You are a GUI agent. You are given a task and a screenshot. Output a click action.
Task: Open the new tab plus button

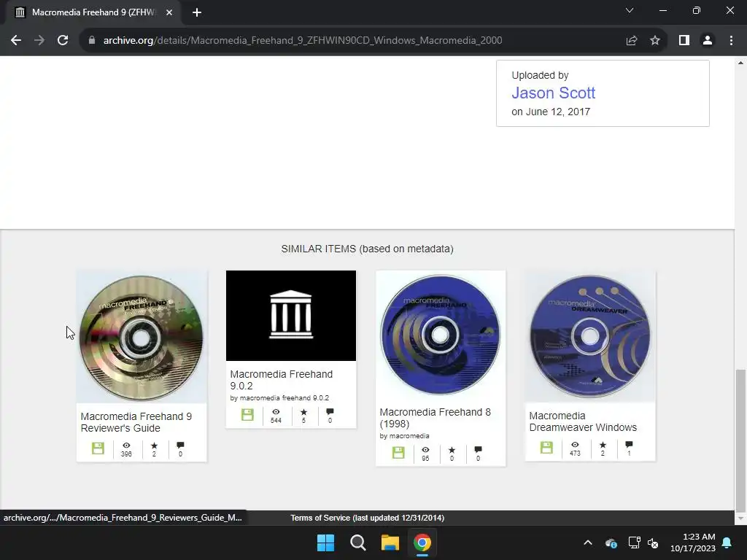tap(197, 12)
